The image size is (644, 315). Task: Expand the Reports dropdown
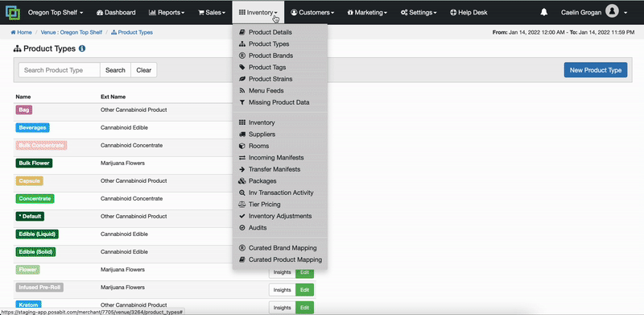point(167,12)
